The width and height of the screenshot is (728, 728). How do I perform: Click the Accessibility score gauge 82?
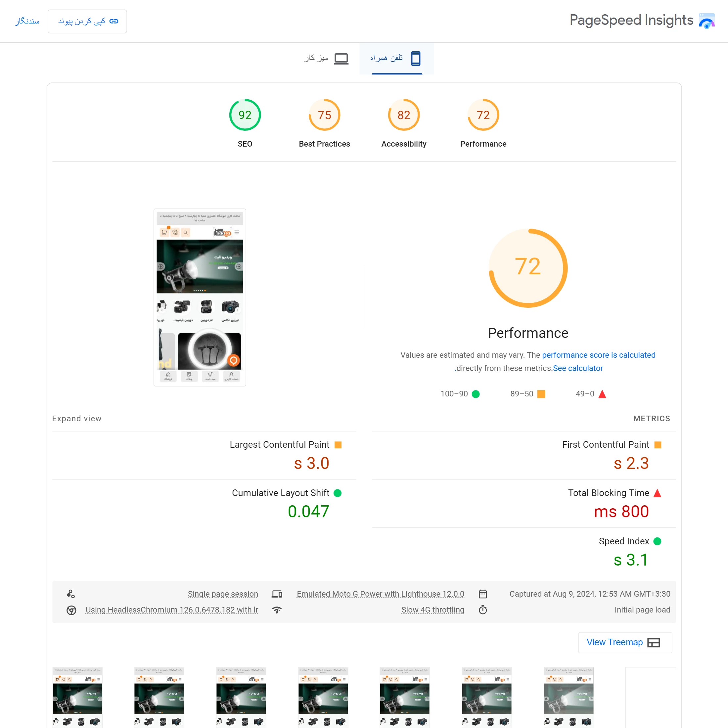pyautogui.click(x=404, y=115)
